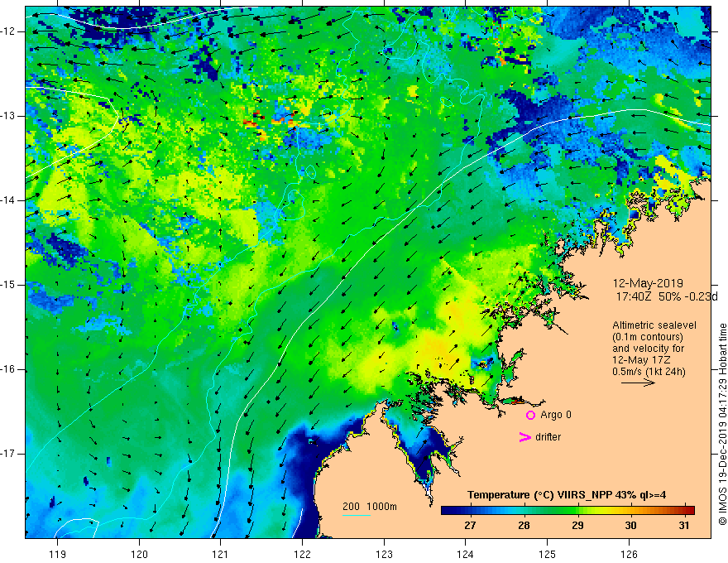Image resolution: width=728 pixels, height=563 pixels.
Task: Click the IMOS copyright timestamp text
Action: 722,424
